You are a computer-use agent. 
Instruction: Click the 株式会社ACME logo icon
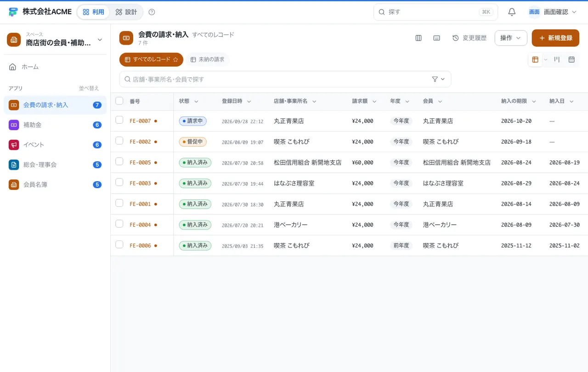(13, 12)
